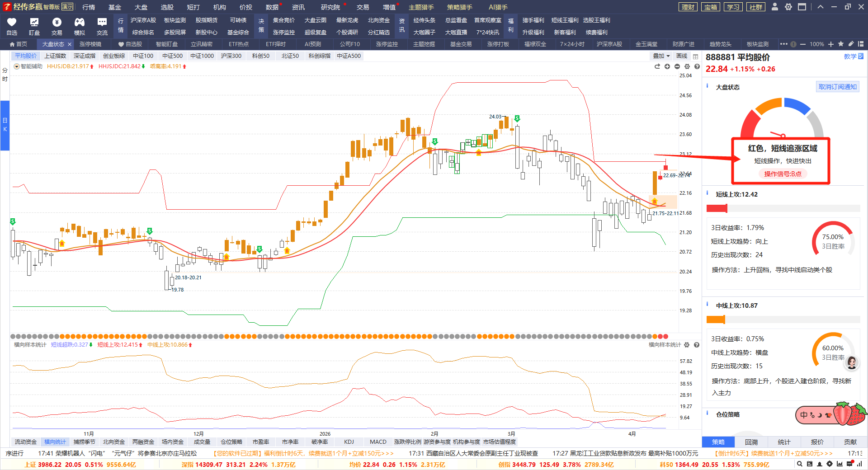Click the star favorite icon in tab bar
The height and width of the screenshot is (470, 868).
click(841, 44)
